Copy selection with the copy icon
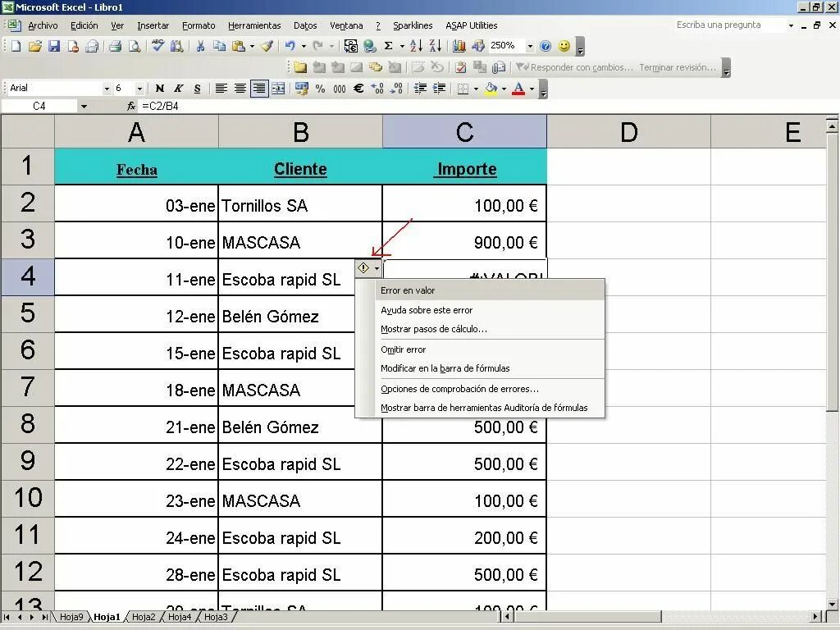 click(x=219, y=46)
